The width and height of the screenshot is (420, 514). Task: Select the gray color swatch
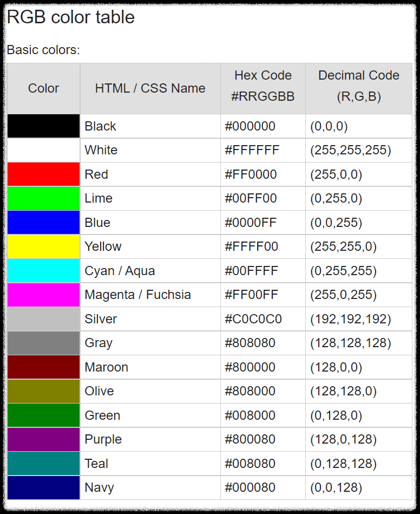44,343
